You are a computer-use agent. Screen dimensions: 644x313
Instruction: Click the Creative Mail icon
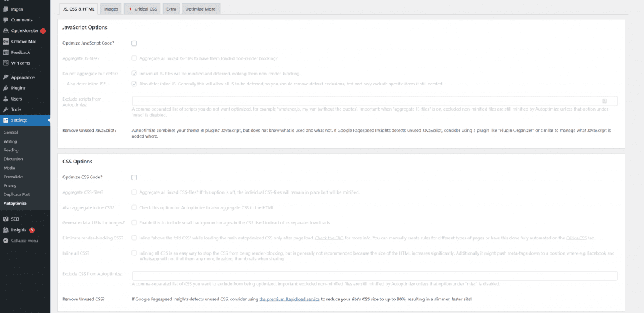coord(5,41)
